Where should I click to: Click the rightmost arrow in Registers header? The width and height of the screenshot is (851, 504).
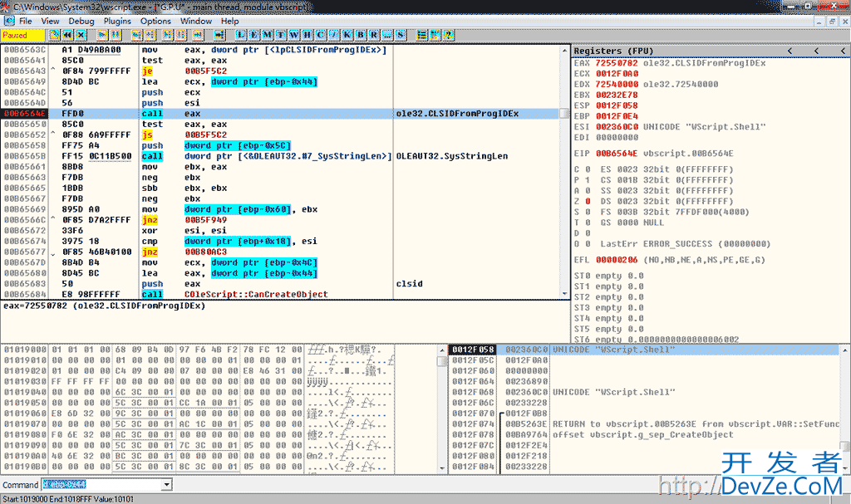843,51
